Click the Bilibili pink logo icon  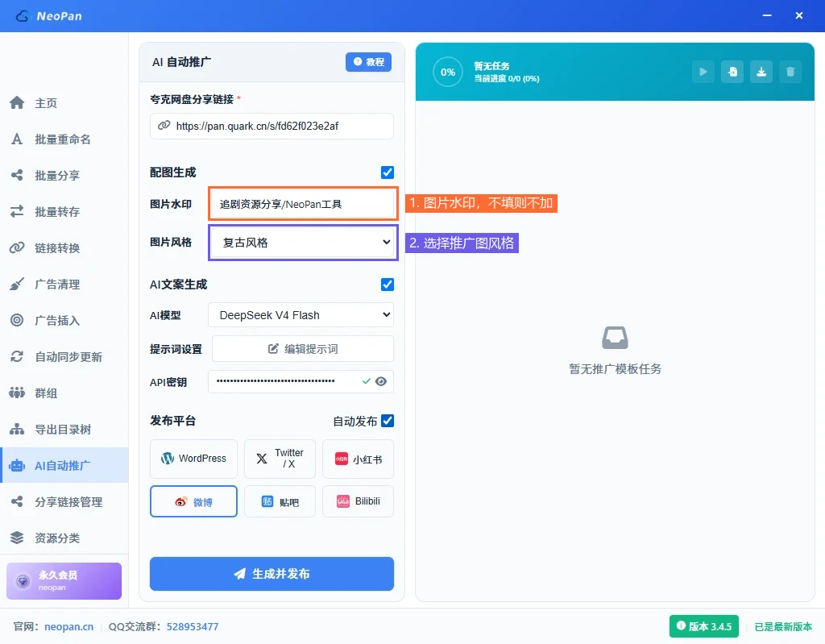343,501
